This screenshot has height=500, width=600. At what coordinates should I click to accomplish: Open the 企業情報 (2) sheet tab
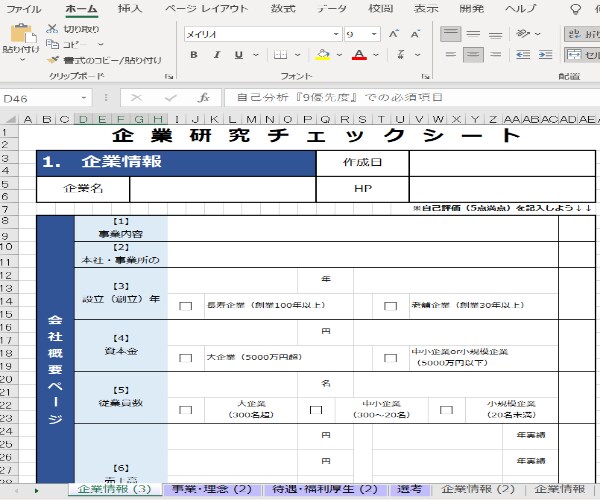point(478,489)
